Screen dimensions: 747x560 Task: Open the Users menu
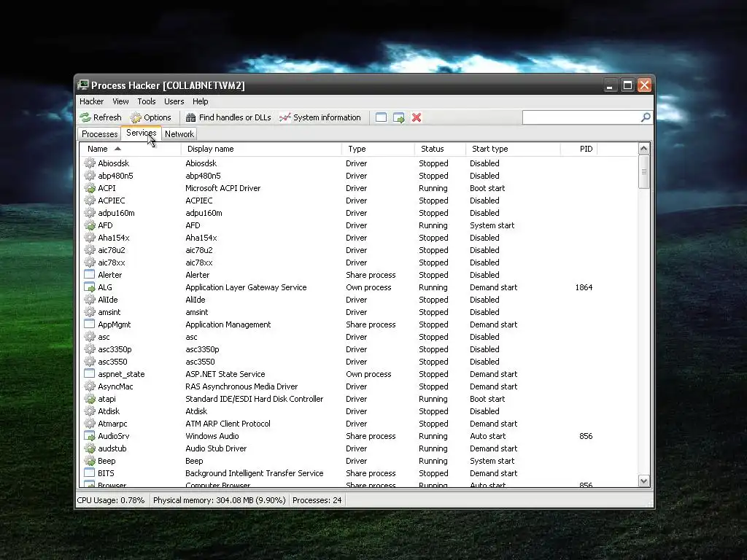click(x=174, y=101)
